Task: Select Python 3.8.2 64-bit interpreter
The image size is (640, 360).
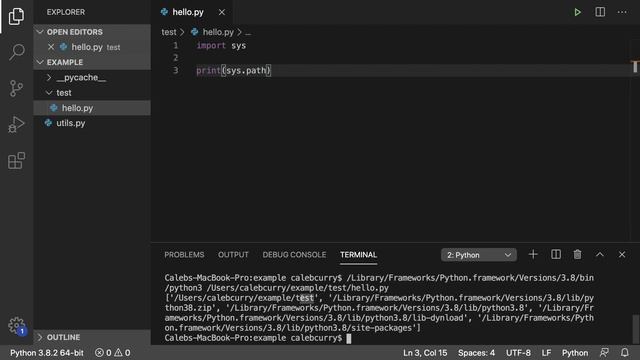Action: 47,353
